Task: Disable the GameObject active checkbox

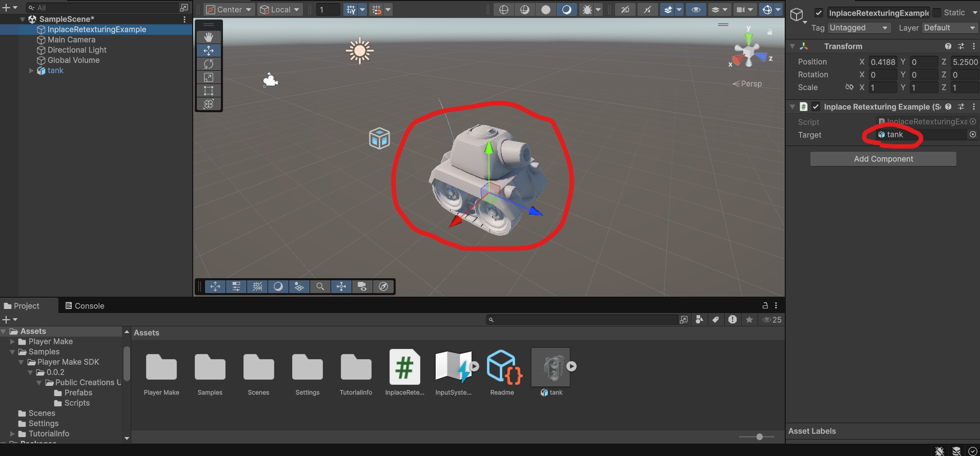Action: (819, 13)
